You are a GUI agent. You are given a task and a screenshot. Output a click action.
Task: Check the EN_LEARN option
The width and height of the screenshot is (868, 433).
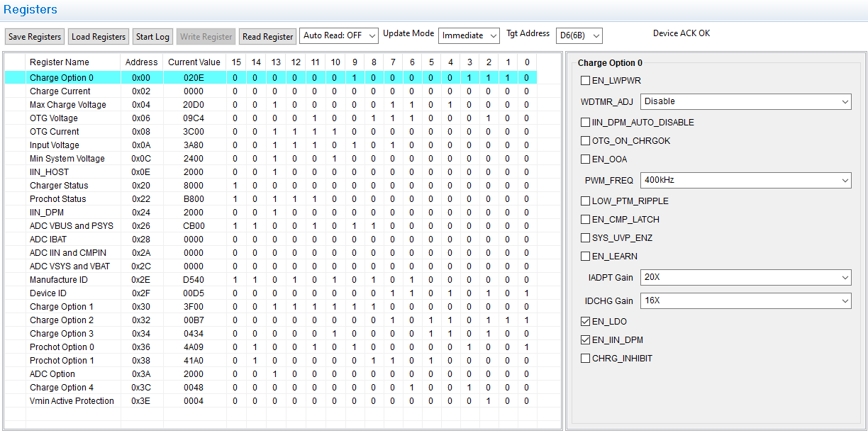pos(585,257)
